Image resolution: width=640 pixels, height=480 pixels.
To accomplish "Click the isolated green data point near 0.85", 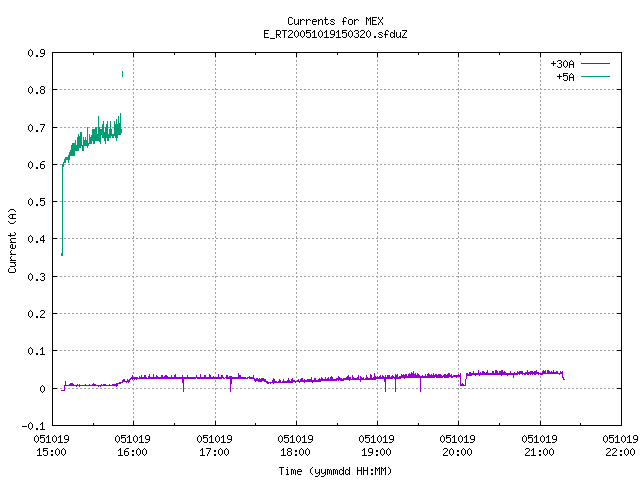I will pos(122,74).
